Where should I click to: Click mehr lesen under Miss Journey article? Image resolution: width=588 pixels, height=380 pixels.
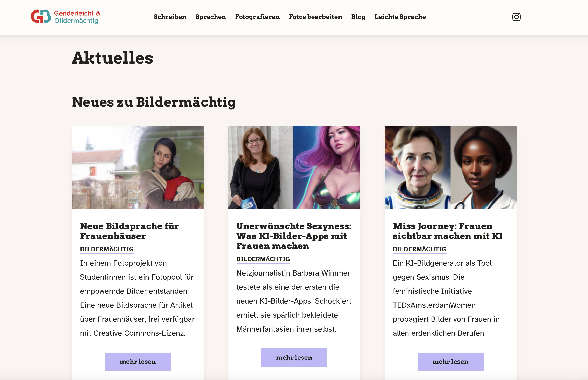[x=450, y=361]
